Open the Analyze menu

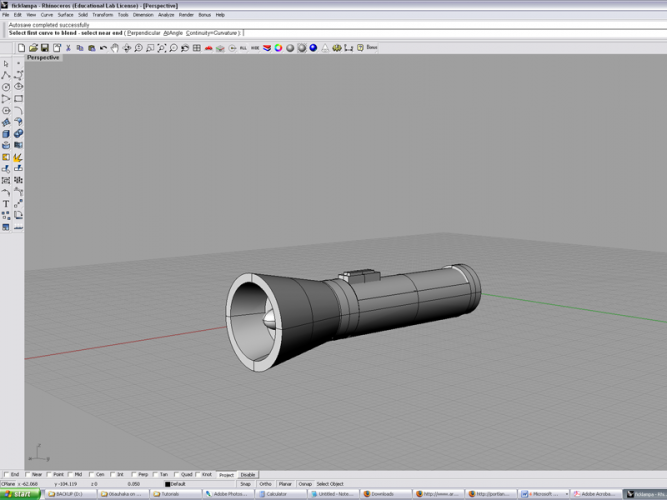click(166, 15)
